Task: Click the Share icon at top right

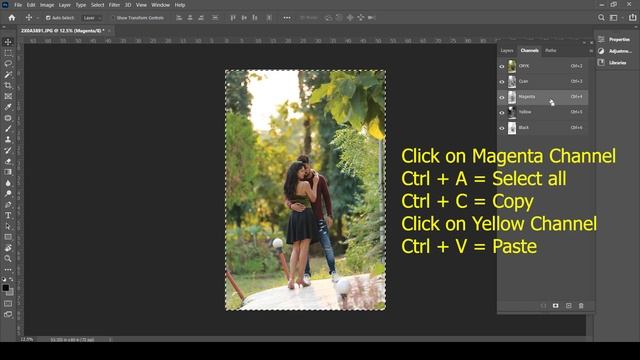Action: (x=632, y=18)
